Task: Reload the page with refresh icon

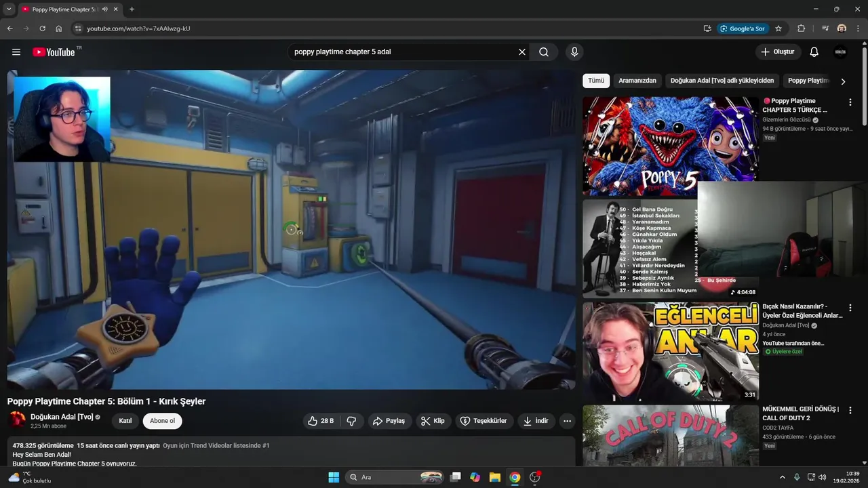Action: pyautogui.click(x=42, y=28)
